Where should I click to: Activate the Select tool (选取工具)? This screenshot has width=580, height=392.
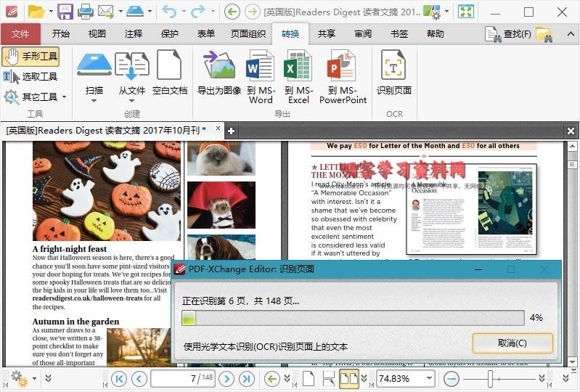coord(30,76)
